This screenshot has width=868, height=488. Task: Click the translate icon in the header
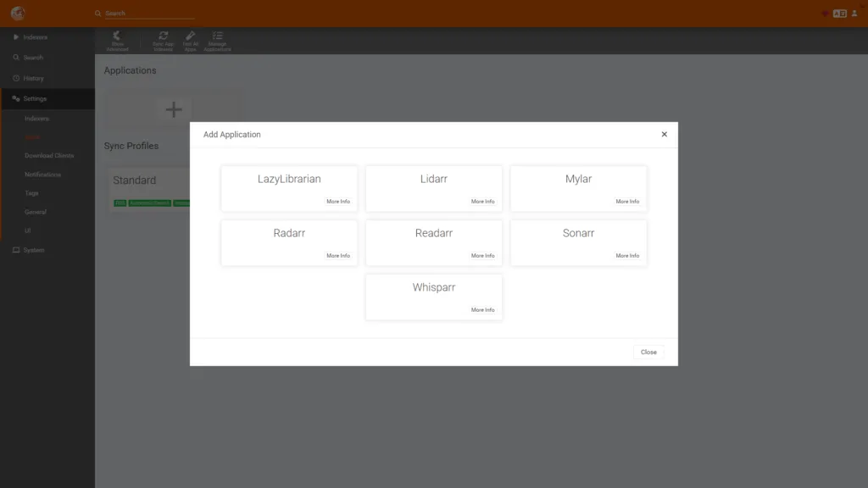coord(839,14)
